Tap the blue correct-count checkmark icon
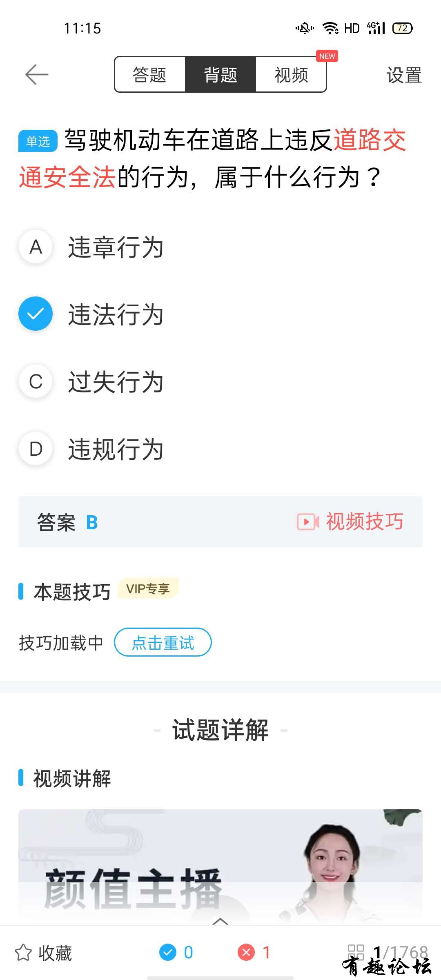This screenshot has width=441, height=980. 168,952
